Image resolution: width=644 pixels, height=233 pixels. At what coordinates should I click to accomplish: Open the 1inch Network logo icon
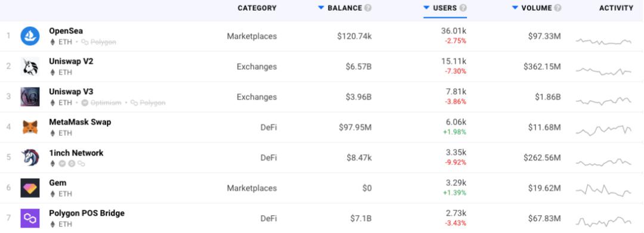tap(30, 157)
